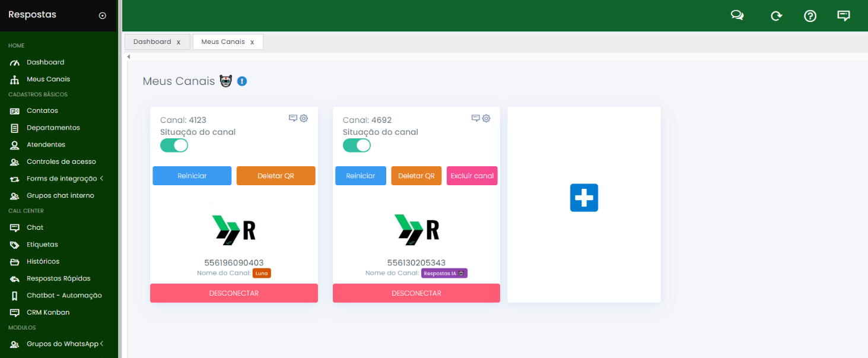
Task: Open the help question mark icon
Action: (810, 16)
